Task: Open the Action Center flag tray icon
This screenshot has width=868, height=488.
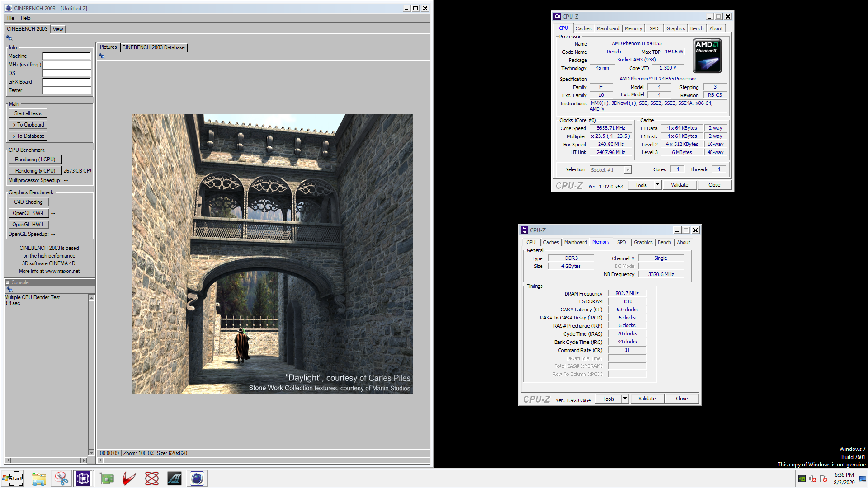Action: (824, 479)
